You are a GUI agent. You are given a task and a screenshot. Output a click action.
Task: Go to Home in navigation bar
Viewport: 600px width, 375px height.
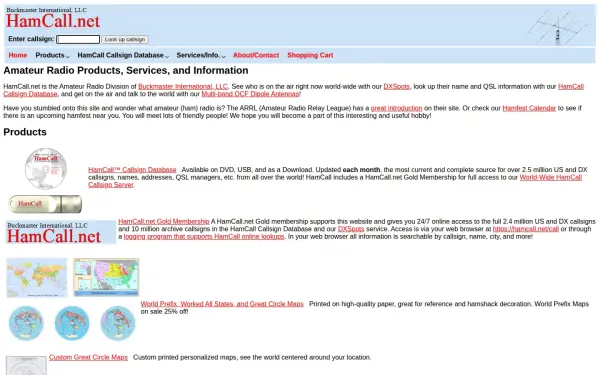(18, 55)
